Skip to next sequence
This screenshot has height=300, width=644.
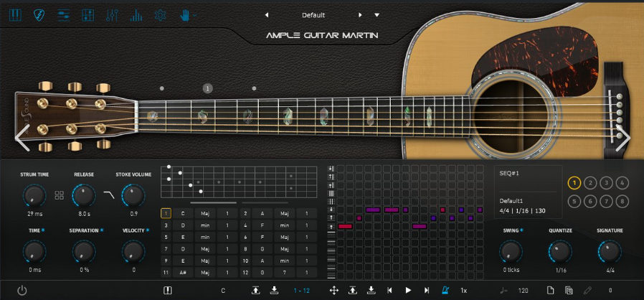coord(427,291)
